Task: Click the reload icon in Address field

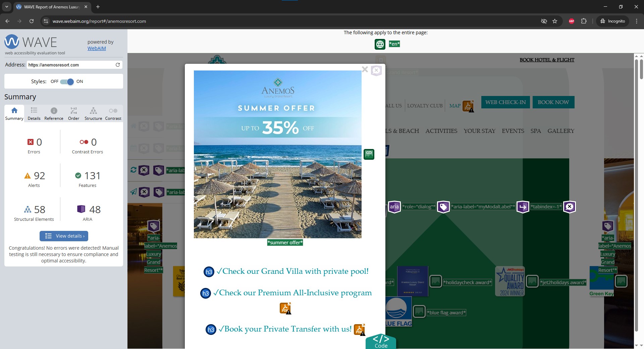Action: (x=118, y=65)
